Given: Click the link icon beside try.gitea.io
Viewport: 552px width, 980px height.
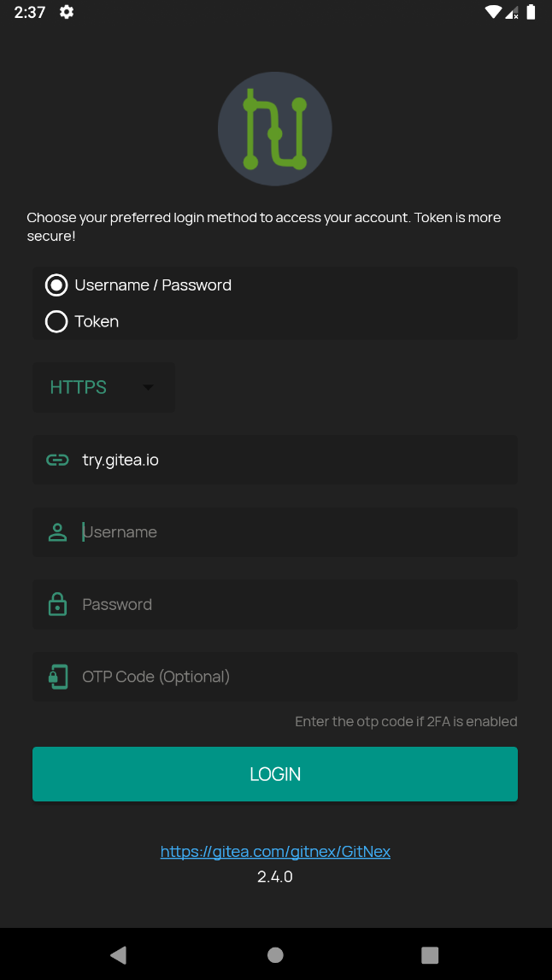Looking at the screenshot, I should pyautogui.click(x=57, y=461).
